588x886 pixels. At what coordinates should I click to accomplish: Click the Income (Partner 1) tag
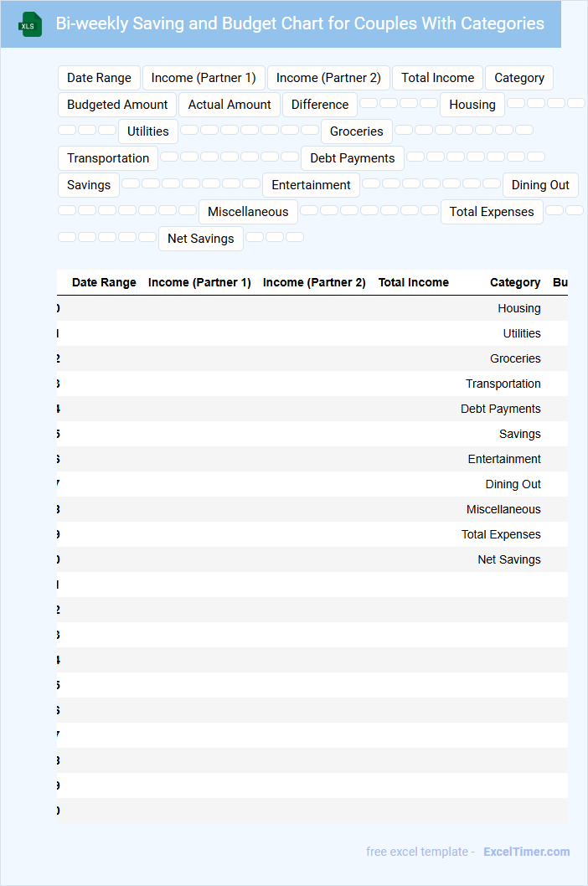(x=204, y=78)
